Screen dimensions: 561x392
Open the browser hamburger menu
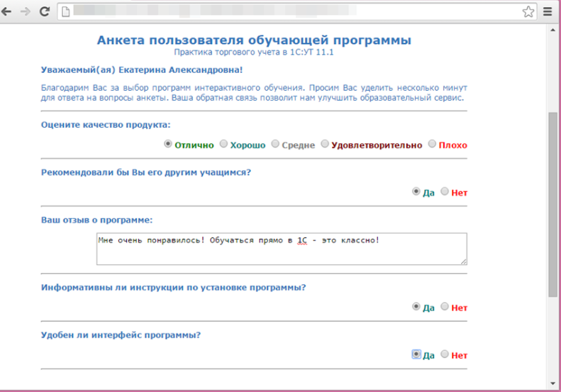pos(548,12)
